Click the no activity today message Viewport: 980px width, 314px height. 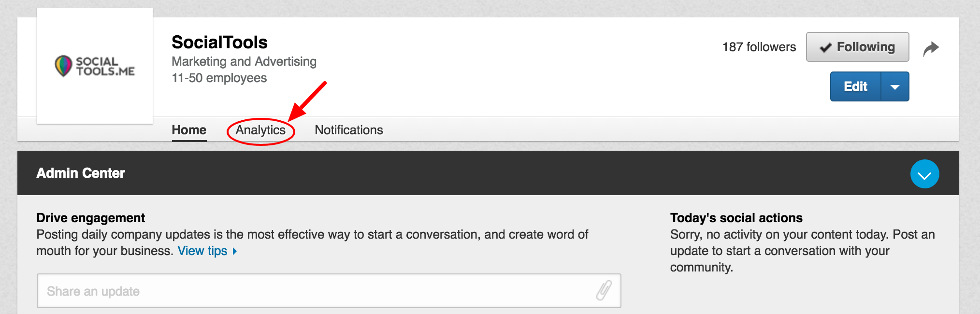[802, 251]
